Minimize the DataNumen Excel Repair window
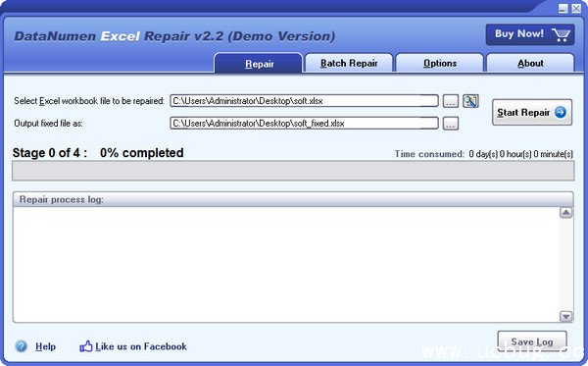 [563, 8]
